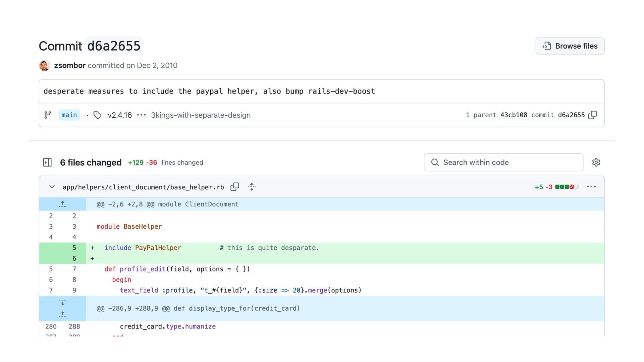Viewport: 644px width, 362px height.
Task: Open the v2.4.16 tag
Action: [x=119, y=115]
